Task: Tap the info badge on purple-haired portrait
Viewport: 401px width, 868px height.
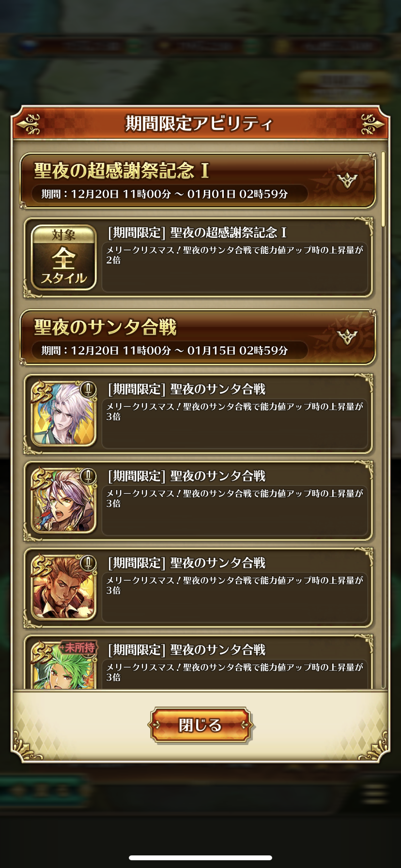Action: [x=88, y=476]
